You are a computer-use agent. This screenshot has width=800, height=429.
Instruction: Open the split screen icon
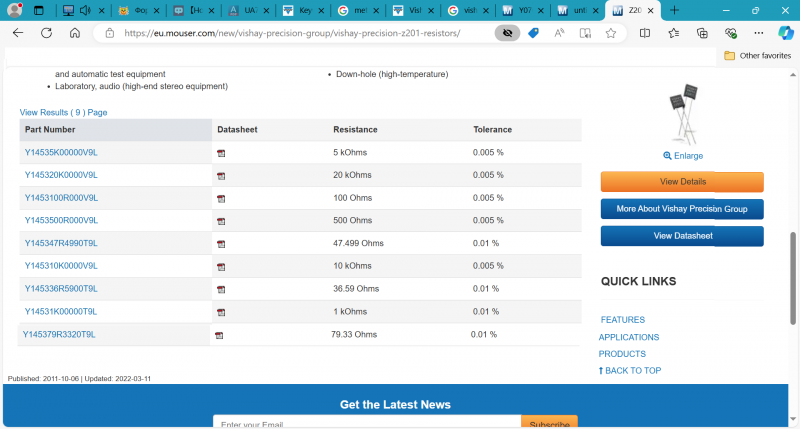click(645, 33)
